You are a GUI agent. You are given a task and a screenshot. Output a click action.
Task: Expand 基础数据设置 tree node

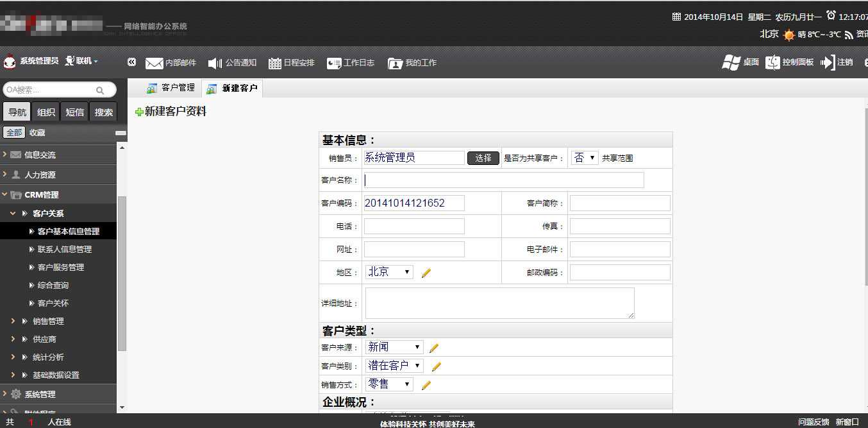[x=13, y=375]
